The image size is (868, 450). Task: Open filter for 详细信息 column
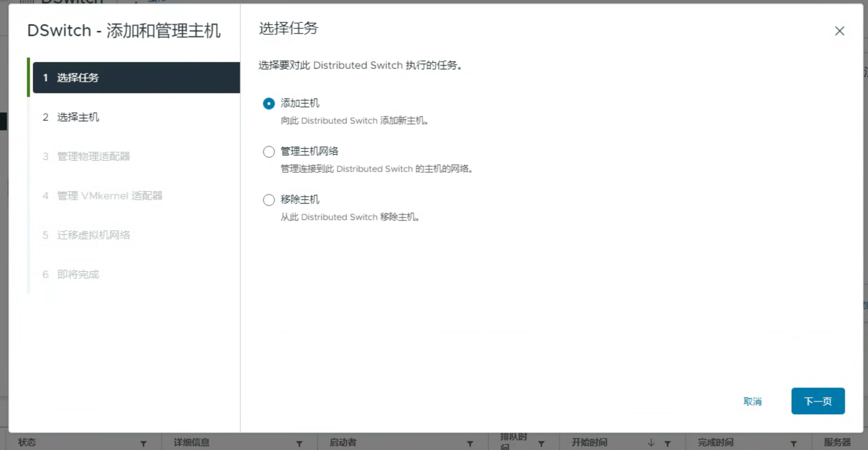(299, 444)
